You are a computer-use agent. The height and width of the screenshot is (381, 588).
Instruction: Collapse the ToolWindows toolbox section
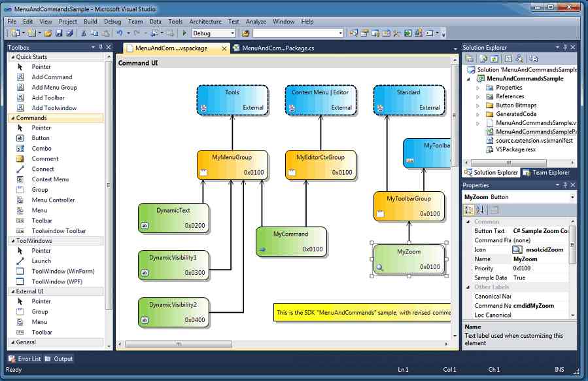[12, 241]
